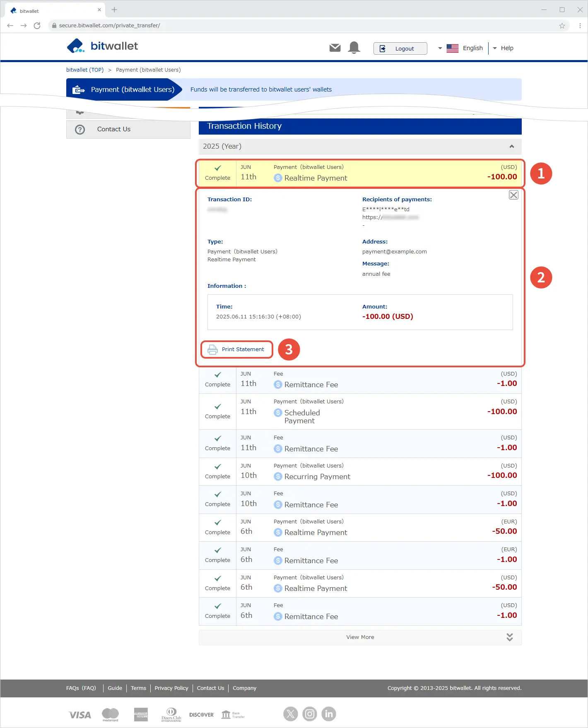Close the transaction details panel

(513, 195)
